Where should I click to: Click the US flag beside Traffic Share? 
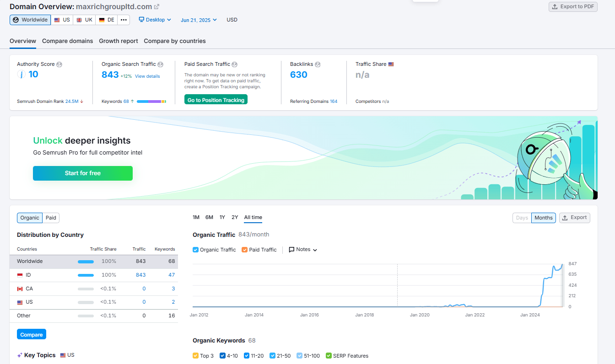(x=391, y=64)
